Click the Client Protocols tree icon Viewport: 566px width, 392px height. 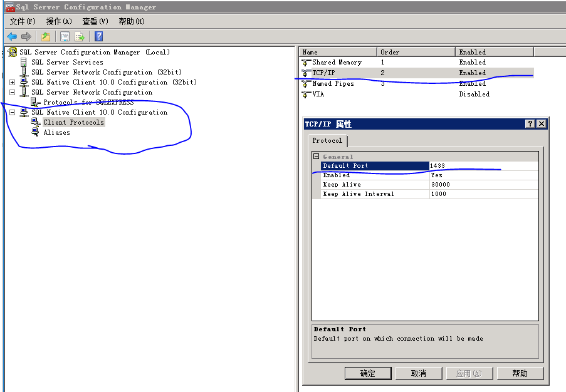(x=35, y=122)
